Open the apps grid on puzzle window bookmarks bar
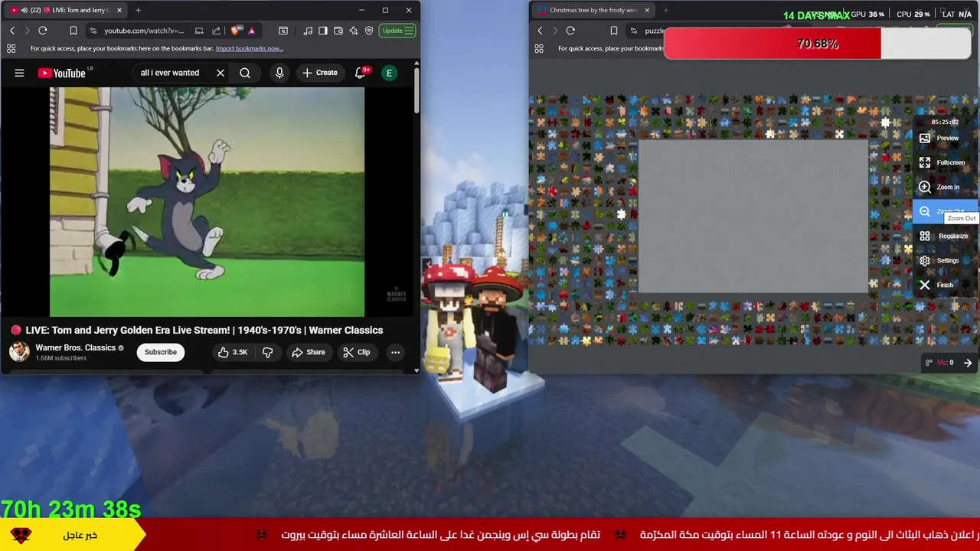This screenshot has width=980, height=551. 538,48
